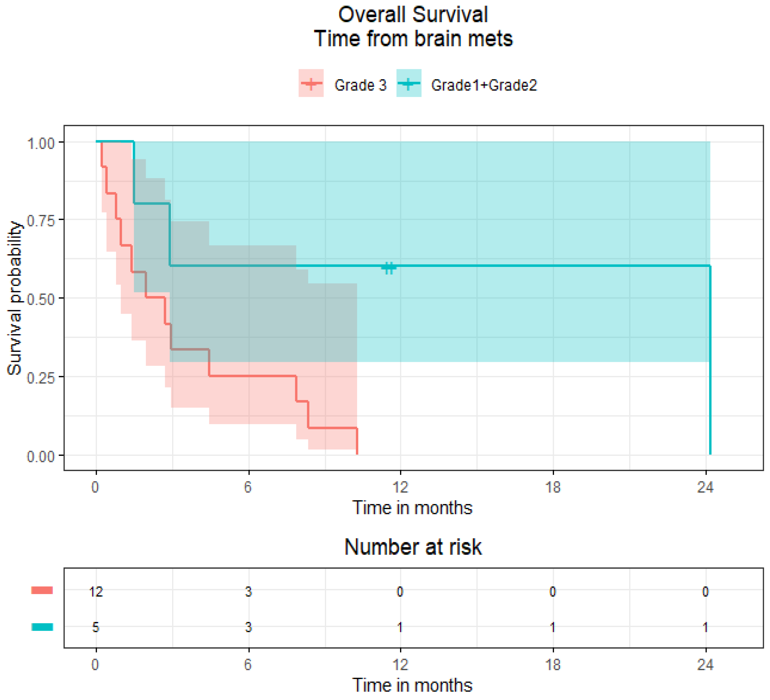770x700 pixels.
Task: Click the 0.00 y-axis tick label
Action: (x=41, y=456)
